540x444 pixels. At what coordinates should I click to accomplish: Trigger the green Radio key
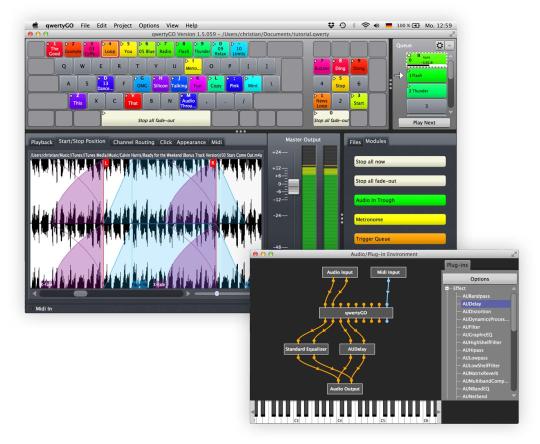point(165,49)
